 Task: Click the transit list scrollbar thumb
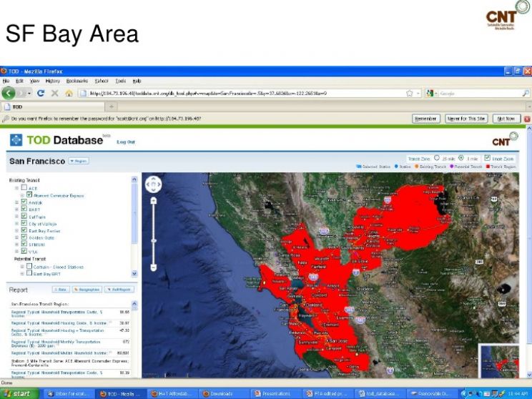pos(134,214)
